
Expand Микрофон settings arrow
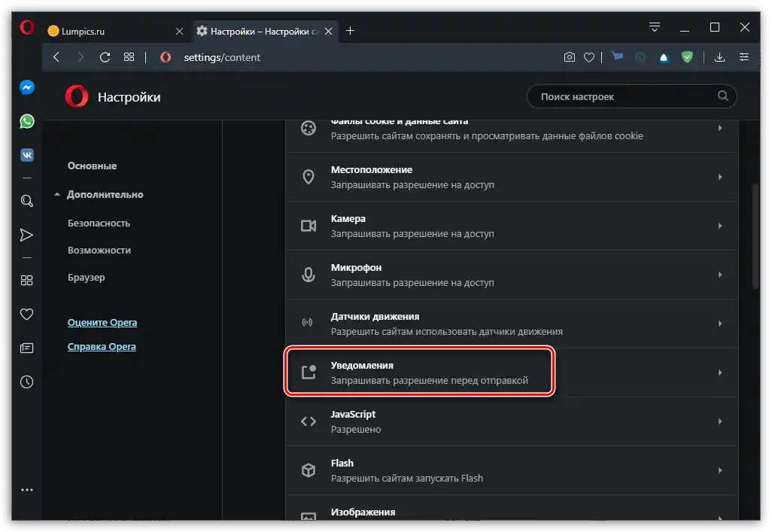[x=720, y=275]
